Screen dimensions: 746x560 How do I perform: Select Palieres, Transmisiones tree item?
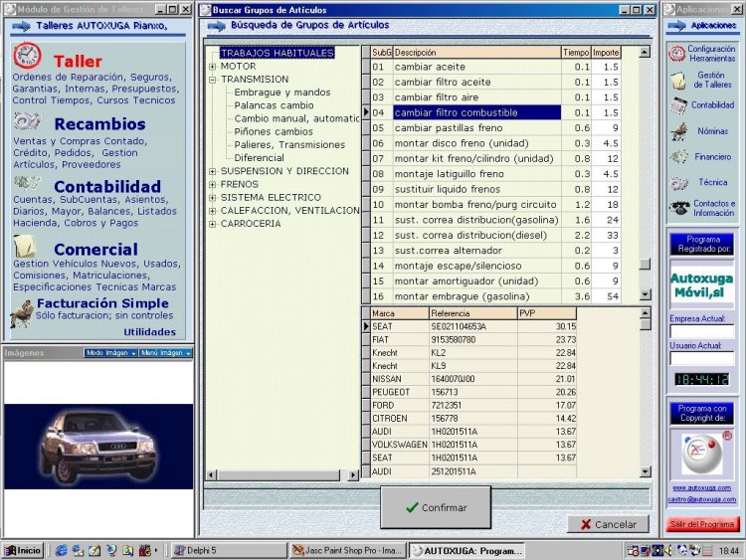(289, 144)
